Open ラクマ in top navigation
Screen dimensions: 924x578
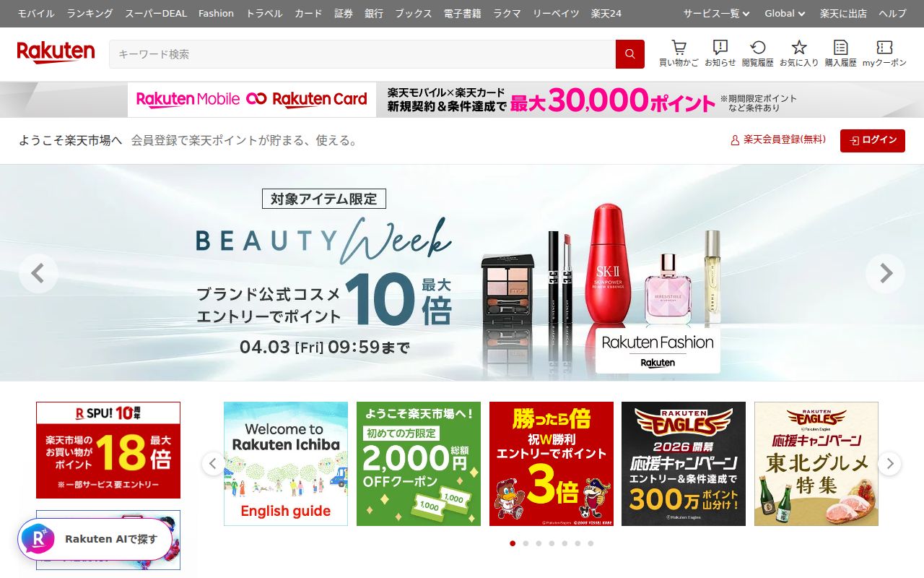(507, 14)
